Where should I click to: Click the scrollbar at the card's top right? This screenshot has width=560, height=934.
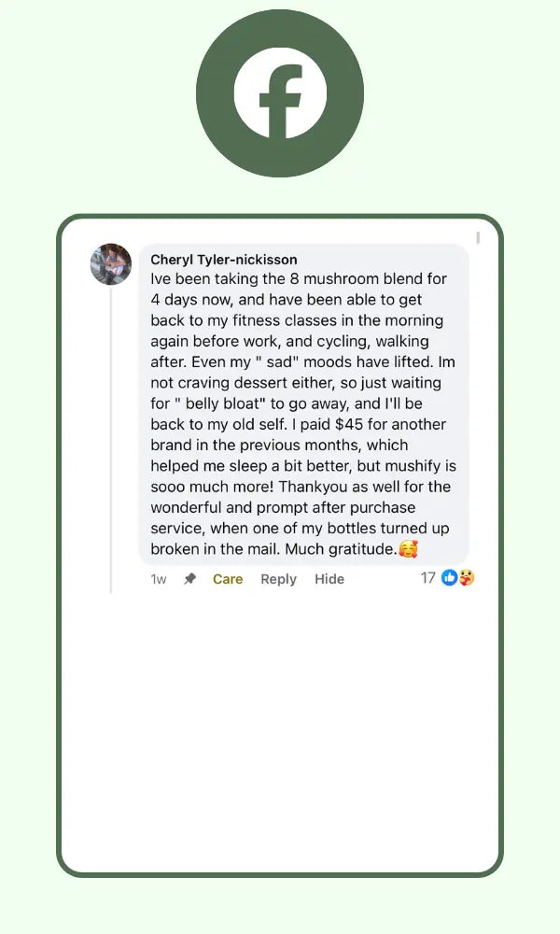point(478,238)
